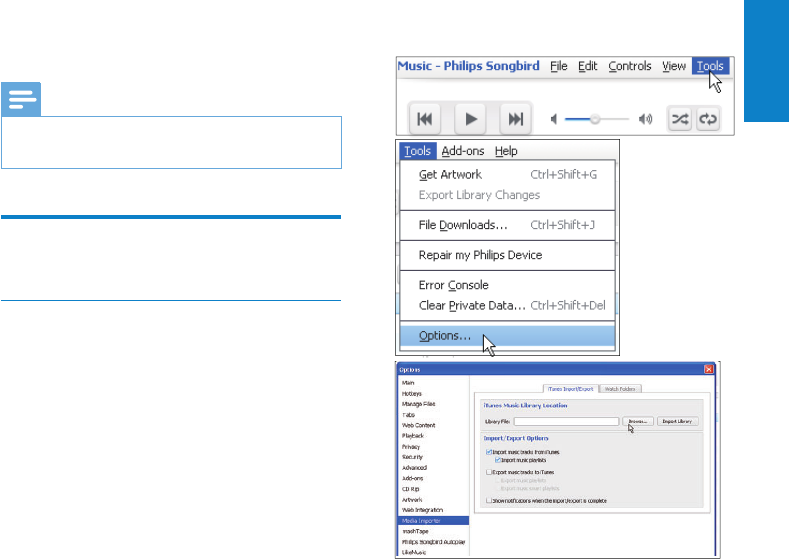
Task: Close the Options dialog
Action: [708, 369]
